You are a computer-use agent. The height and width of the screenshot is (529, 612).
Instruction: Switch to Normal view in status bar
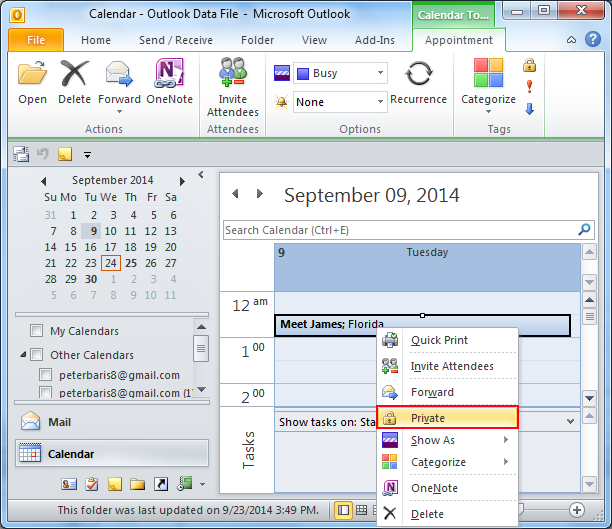click(343, 510)
